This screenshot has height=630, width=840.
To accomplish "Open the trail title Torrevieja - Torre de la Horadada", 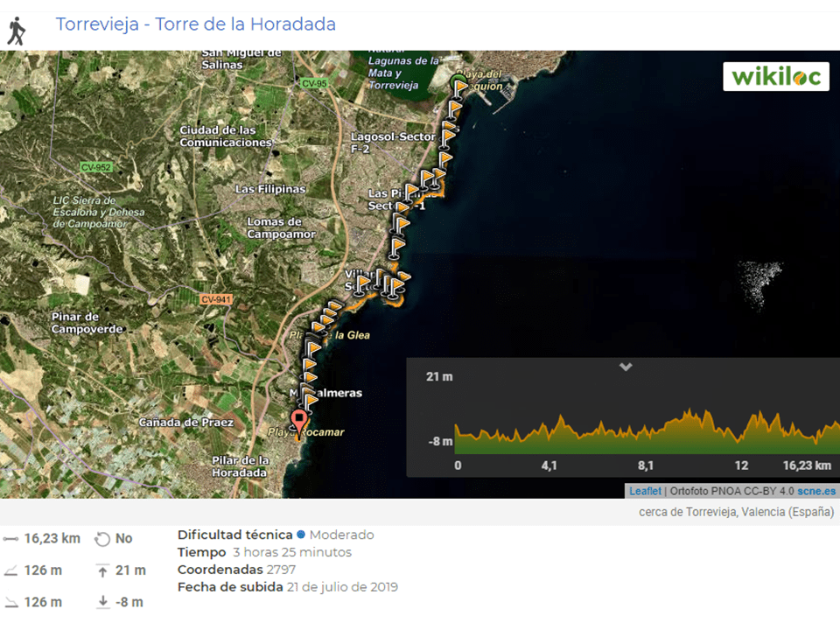I will [196, 24].
